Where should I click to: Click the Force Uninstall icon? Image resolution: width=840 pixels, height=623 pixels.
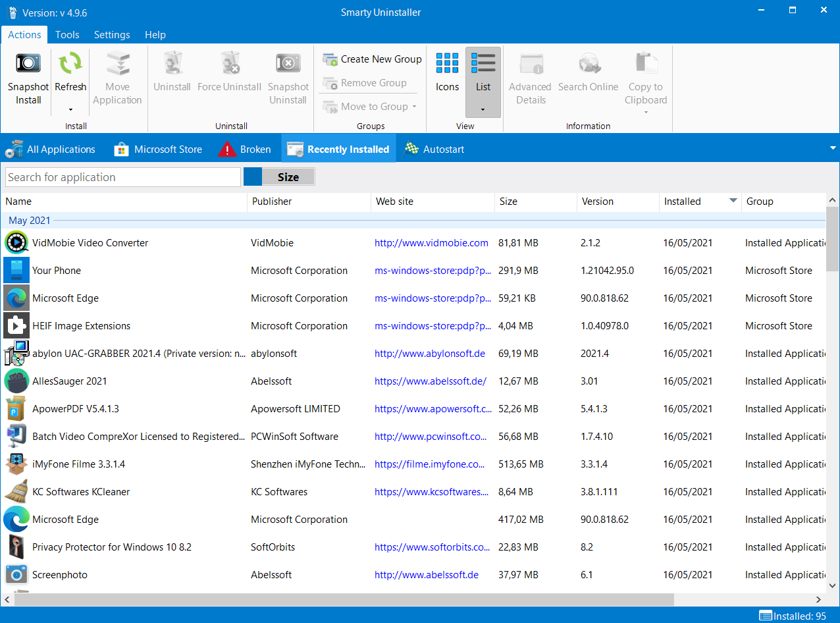pyautogui.click(x=229, y=63)
